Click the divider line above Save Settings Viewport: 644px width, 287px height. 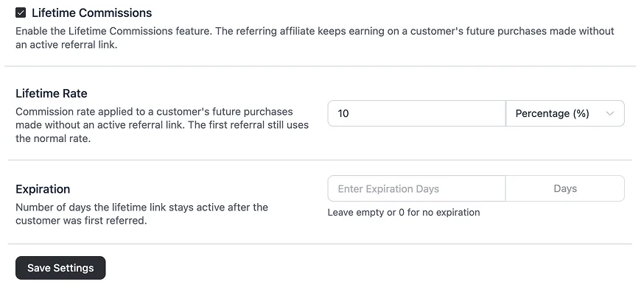321,244
